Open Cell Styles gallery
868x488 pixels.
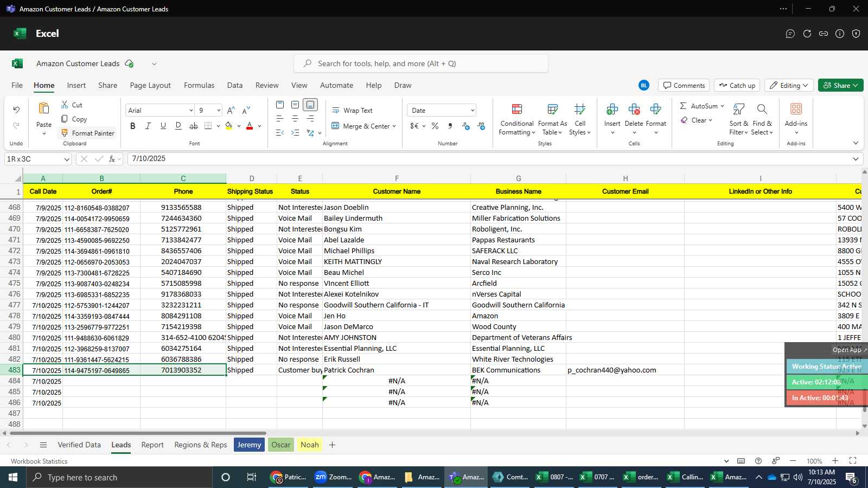(x=580, y=120)
